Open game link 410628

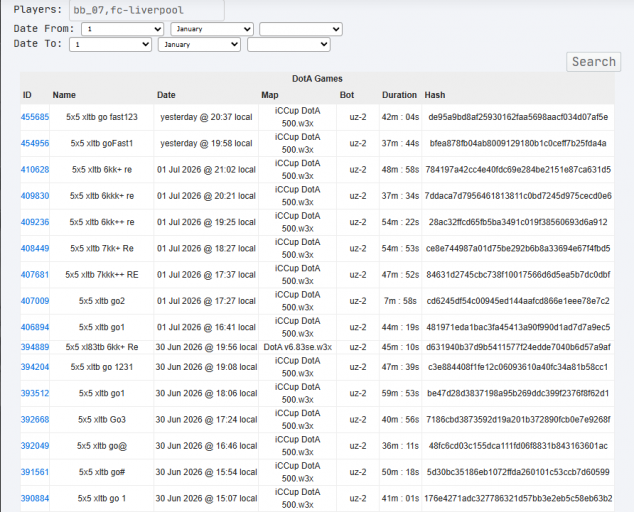click(x=35, y=169)
